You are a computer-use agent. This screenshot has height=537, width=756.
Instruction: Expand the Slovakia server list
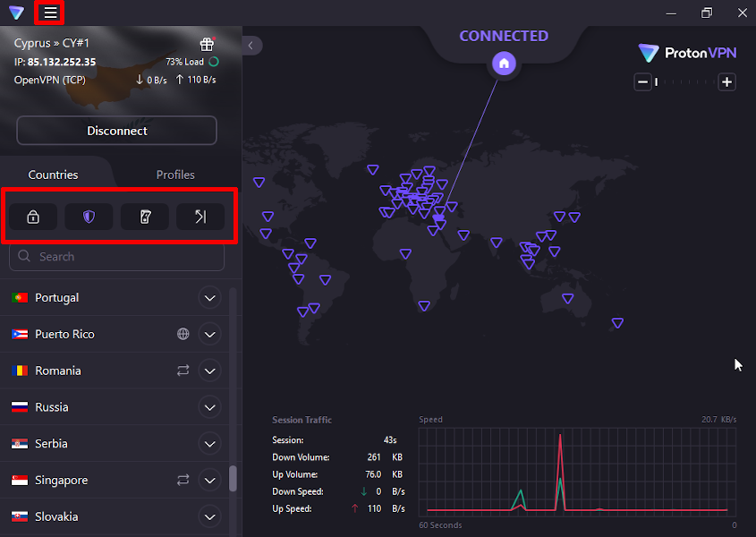point(209,516)
